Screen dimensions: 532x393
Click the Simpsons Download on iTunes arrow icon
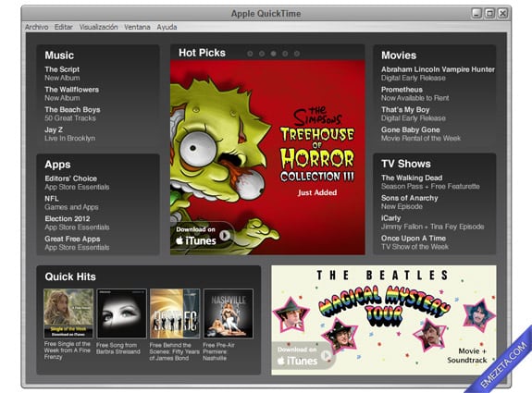pyautogui.click(x=225, y=235)
